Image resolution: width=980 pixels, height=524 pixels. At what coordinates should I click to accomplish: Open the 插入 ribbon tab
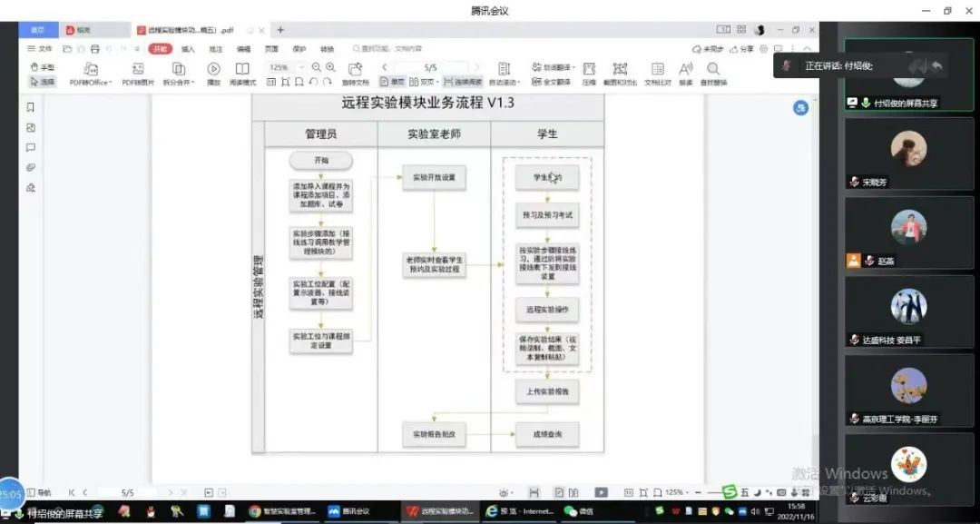pyautogui.click(x=188, y=49)
